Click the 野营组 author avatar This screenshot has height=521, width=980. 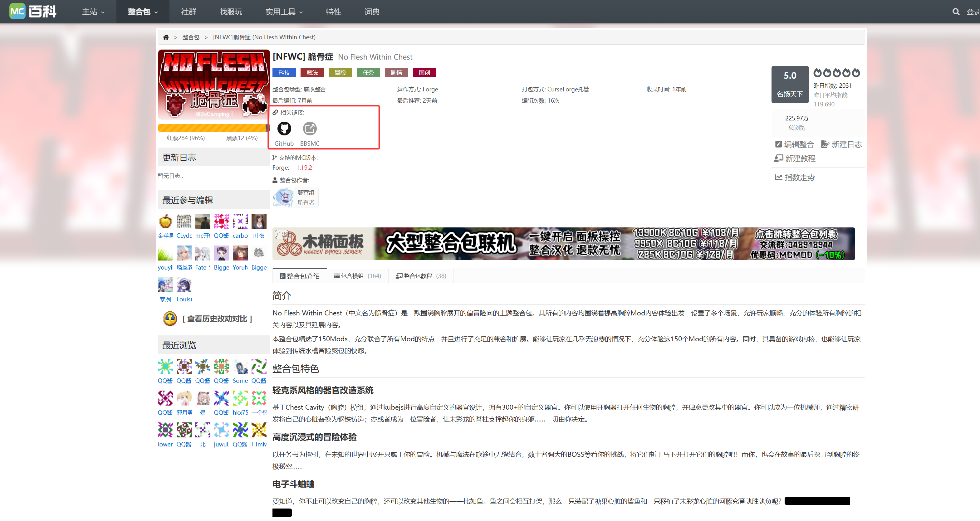[283, 197]
